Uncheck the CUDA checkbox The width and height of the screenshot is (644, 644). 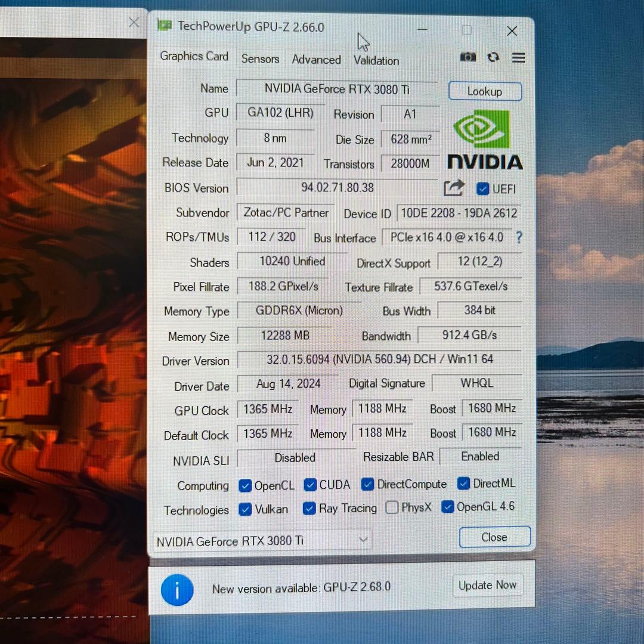click(309, 484)
